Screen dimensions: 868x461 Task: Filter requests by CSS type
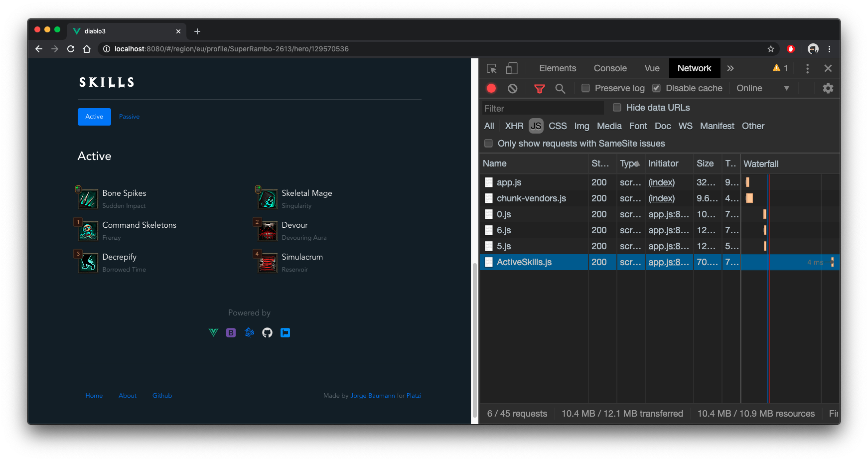[x=558, y=126]
